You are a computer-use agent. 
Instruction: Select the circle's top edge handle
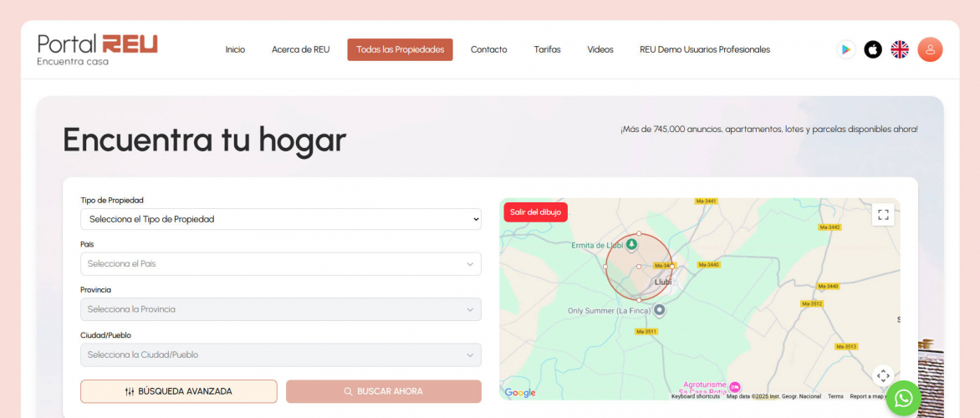coord(638,233)
